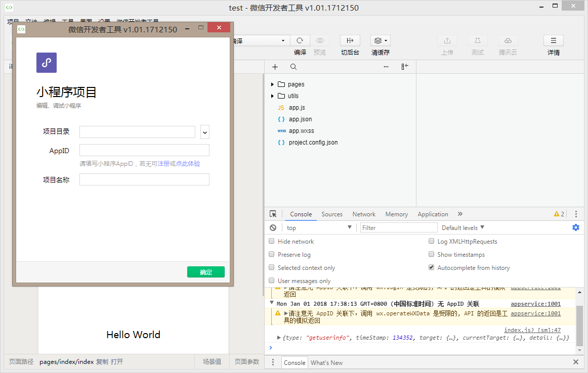Expand the pages folder
This screenshot has height=373, width=588.
(x=273, y=84)
